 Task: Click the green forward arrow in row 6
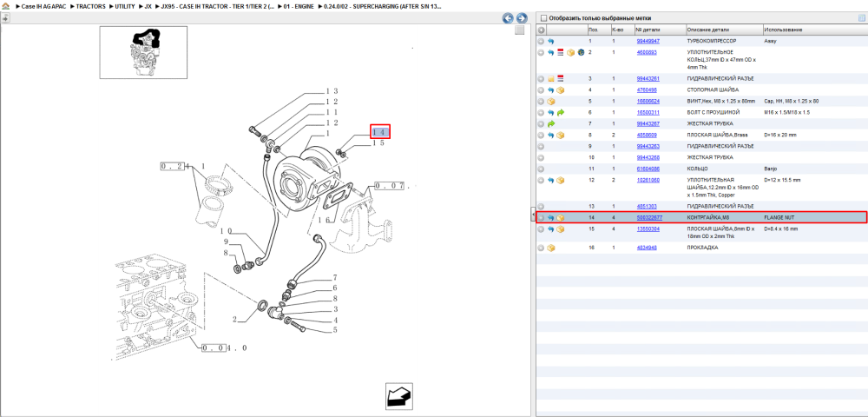click(560, 112)
